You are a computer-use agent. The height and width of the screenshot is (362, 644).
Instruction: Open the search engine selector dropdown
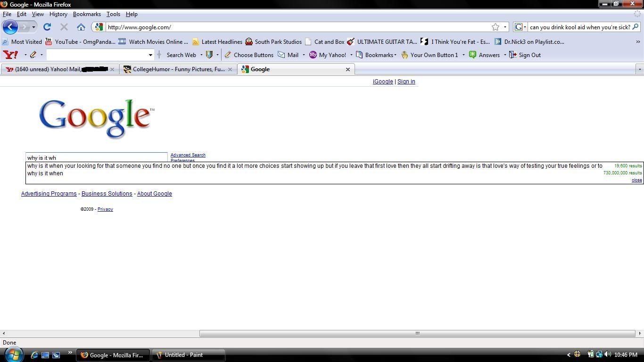pos(520,27)
